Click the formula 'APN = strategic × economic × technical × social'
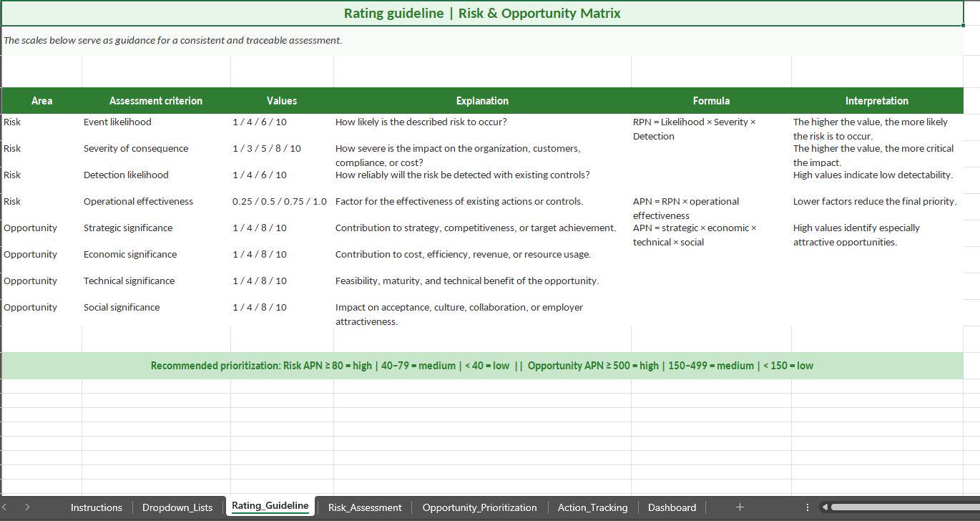This screenshot has width=980, height=521. (x=711, y=235)
